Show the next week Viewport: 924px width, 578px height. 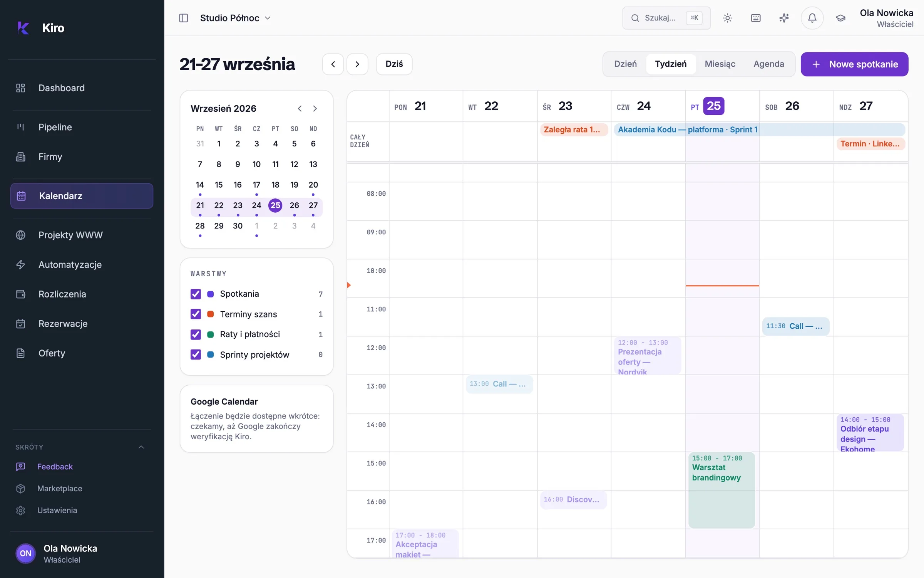coord(357,64)
